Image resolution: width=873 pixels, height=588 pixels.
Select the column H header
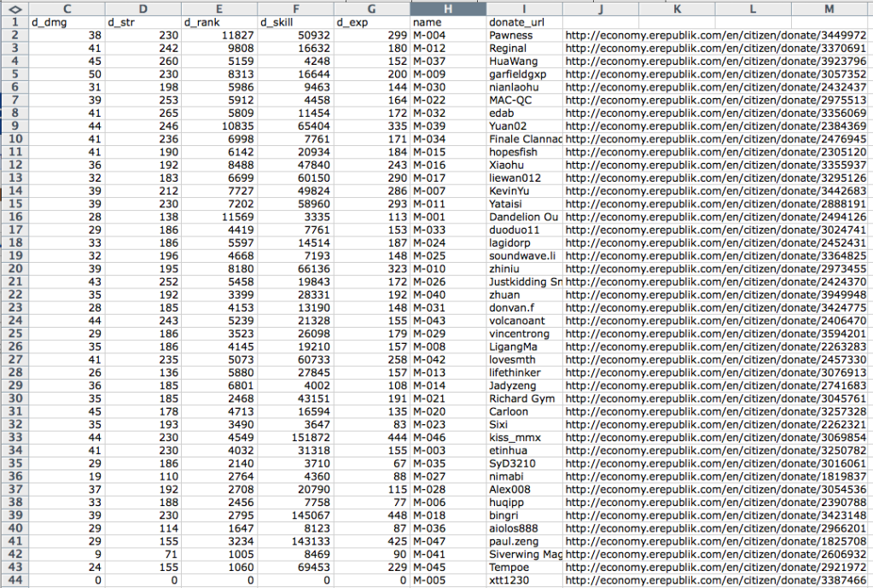(x=448, y=8)
